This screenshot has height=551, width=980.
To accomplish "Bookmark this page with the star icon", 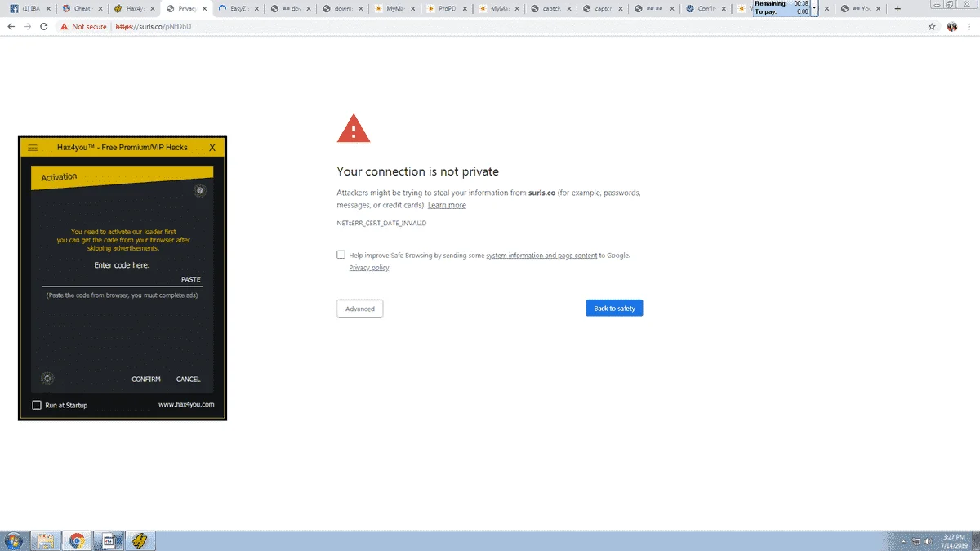I will coord(932,27).
